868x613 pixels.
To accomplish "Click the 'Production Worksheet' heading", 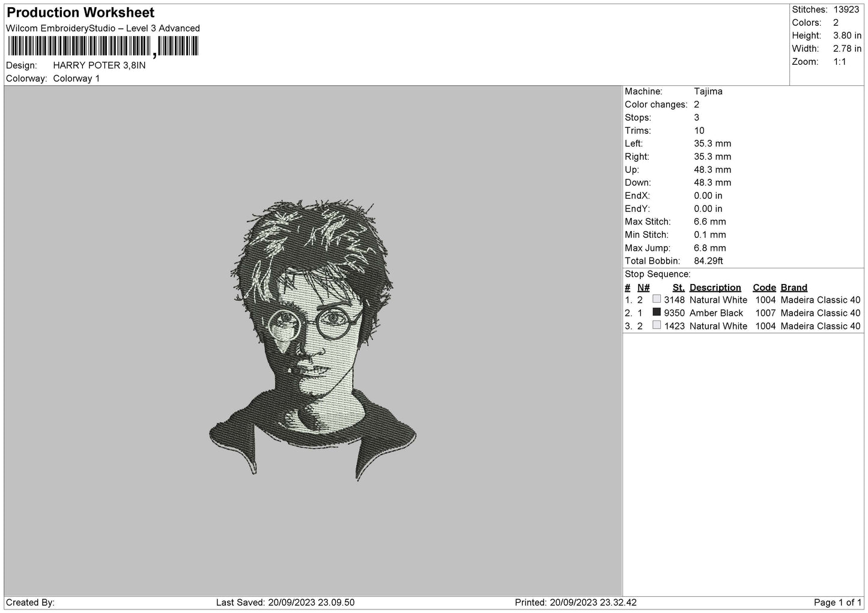I will pyautogui.click(x=80, y=13).
